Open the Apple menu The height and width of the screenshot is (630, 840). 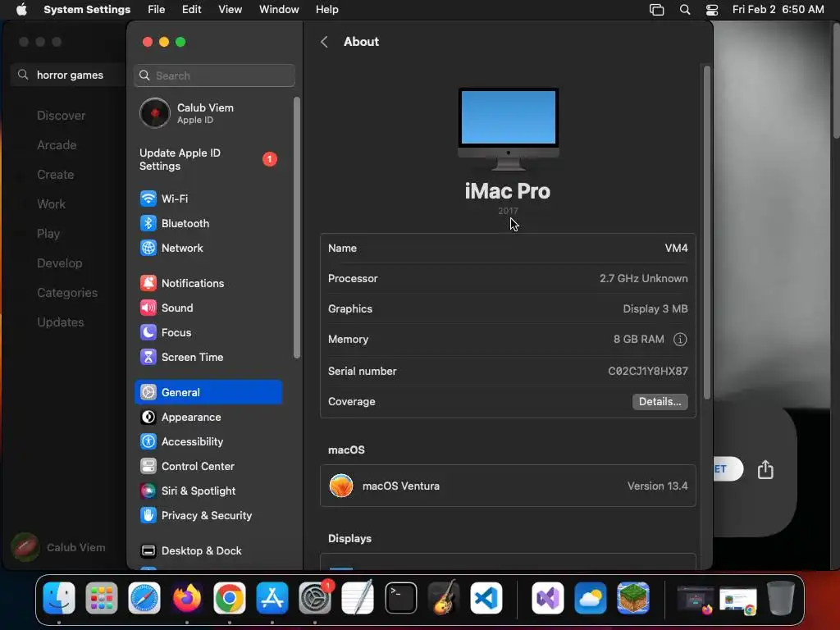click(21, 10)
